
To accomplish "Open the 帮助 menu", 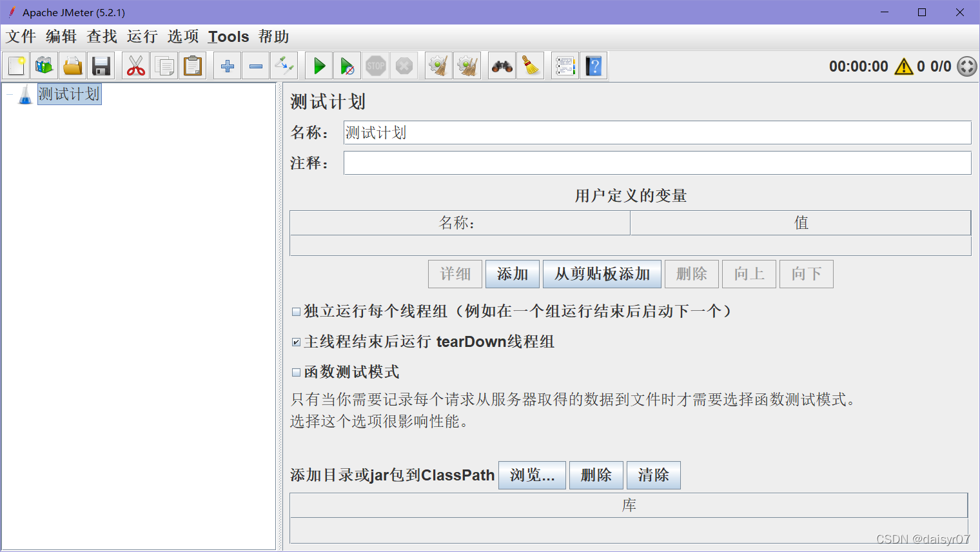I will [274, 37].
